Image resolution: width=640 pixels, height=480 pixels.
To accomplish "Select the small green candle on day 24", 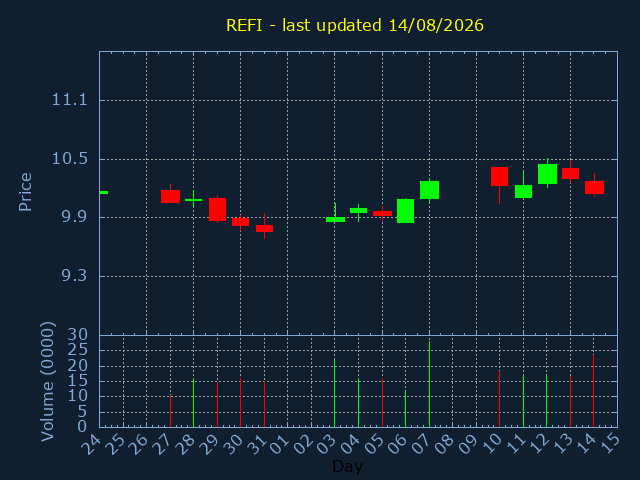I will tap(104, 192).
